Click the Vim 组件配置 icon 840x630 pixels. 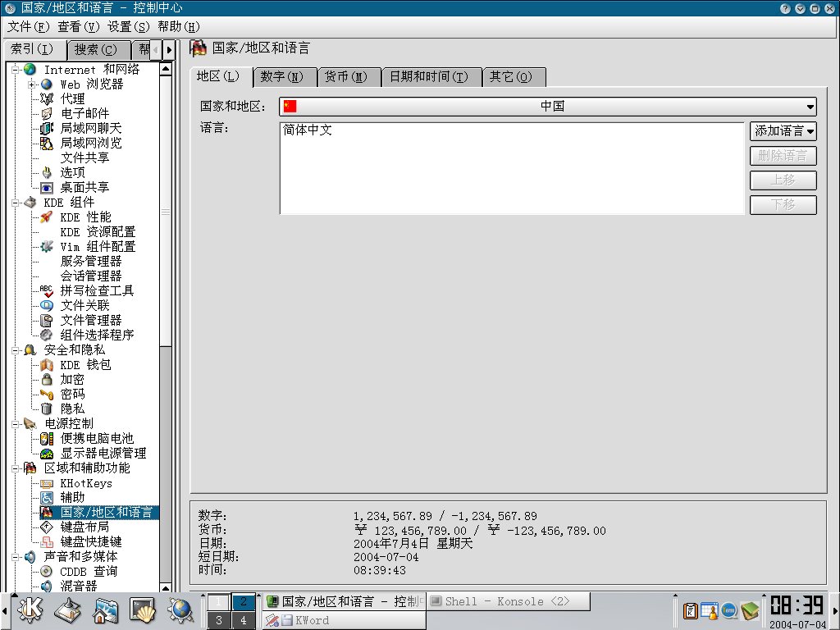47,246
